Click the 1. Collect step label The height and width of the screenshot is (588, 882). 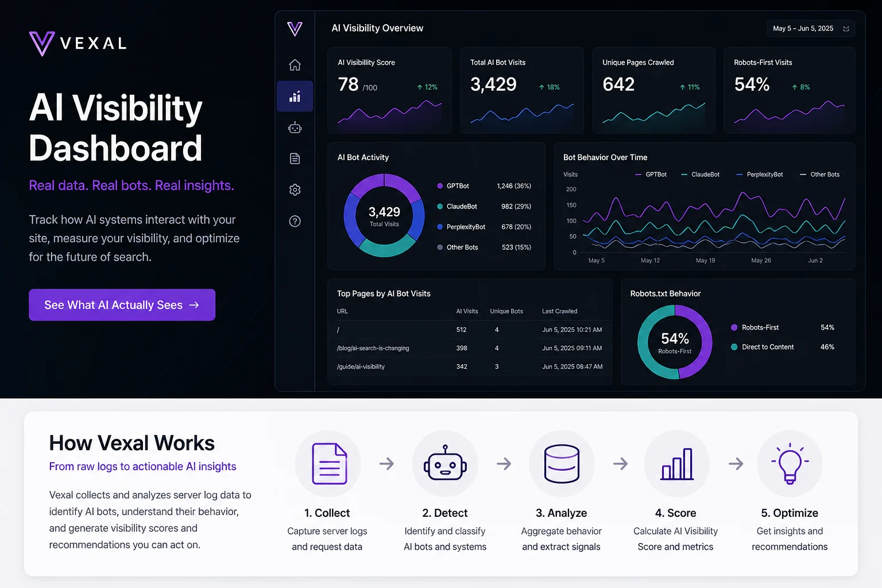tap(327, 513)
